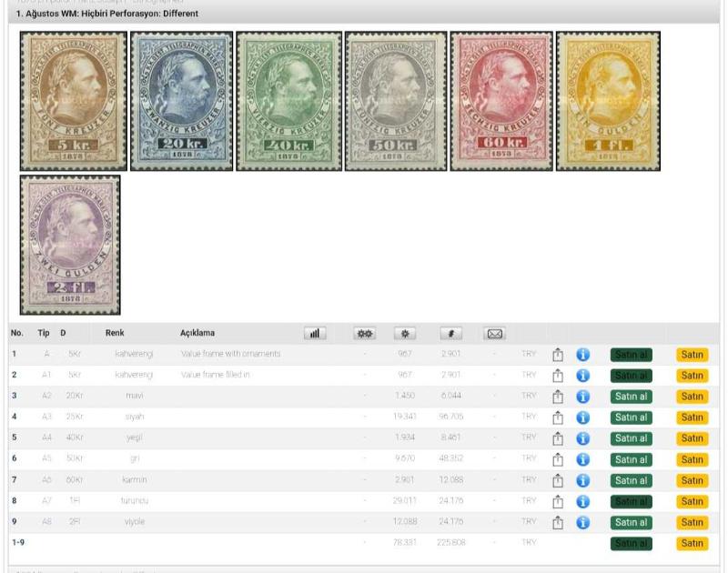Click the single-stamp unused column header icon
Viewport: 728px width, 573px height.
click(x=405, y=334)
